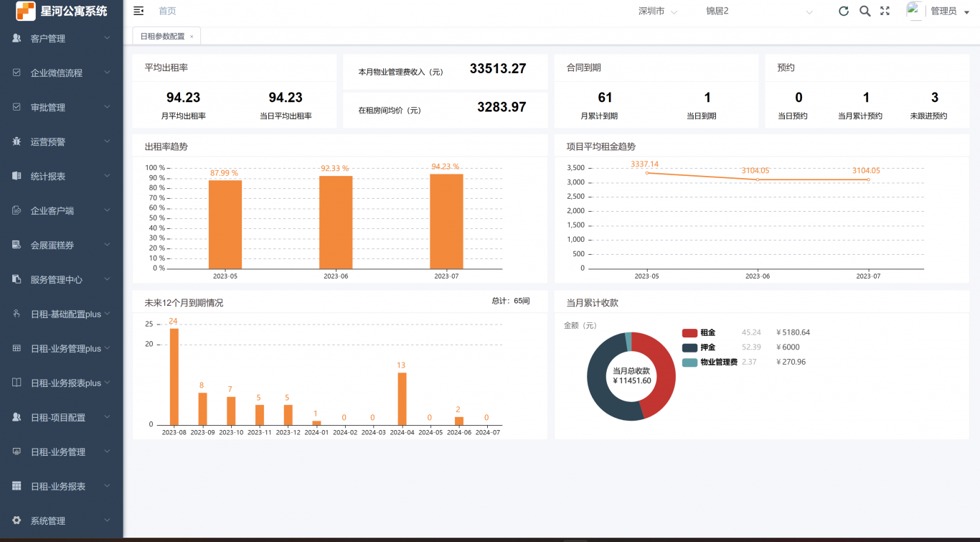Click the 审批管理 sidebar icon
This screenshot has height=542, width=980.
(x=17, y=107)
